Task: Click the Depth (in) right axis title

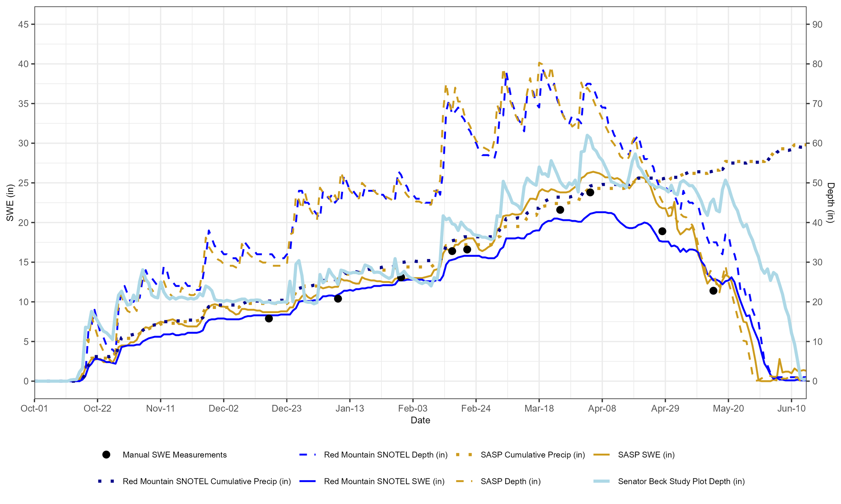Action: [x=831, y=202]
